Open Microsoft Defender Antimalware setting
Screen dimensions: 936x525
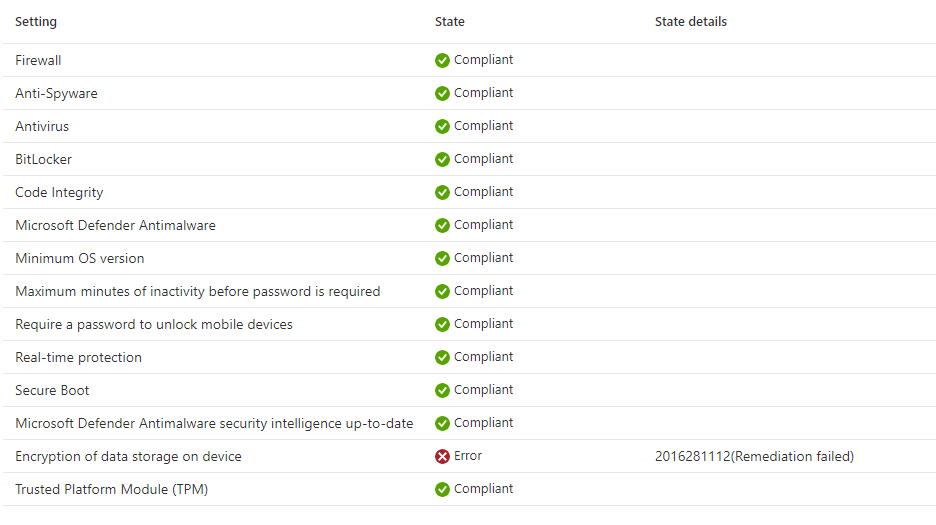(469, 225)
